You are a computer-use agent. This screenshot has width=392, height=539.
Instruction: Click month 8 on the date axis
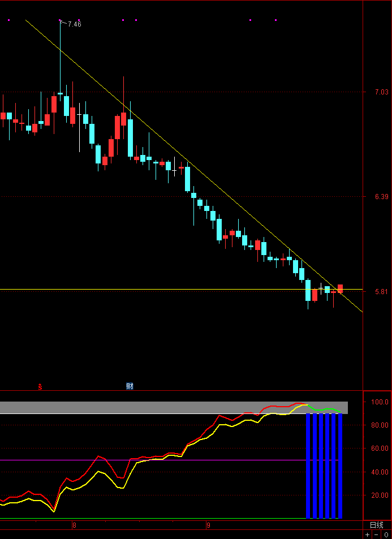pos(74,525)
